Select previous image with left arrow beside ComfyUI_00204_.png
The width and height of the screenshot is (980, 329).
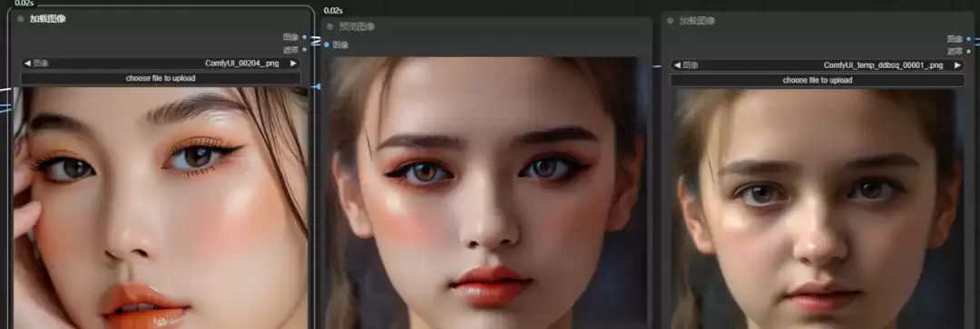coord(27,63)
